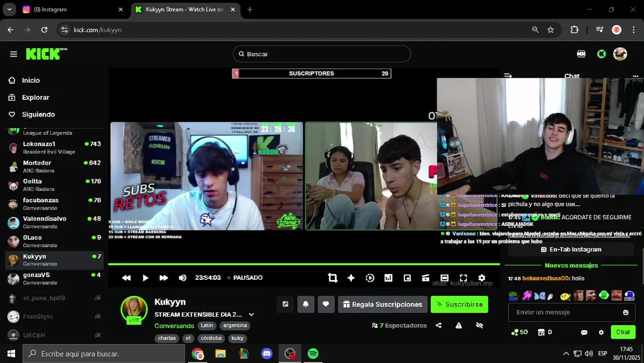The image size is (644, 363).
Task: Open the user profile avatar menu
Action: click(x=620, y=54)
